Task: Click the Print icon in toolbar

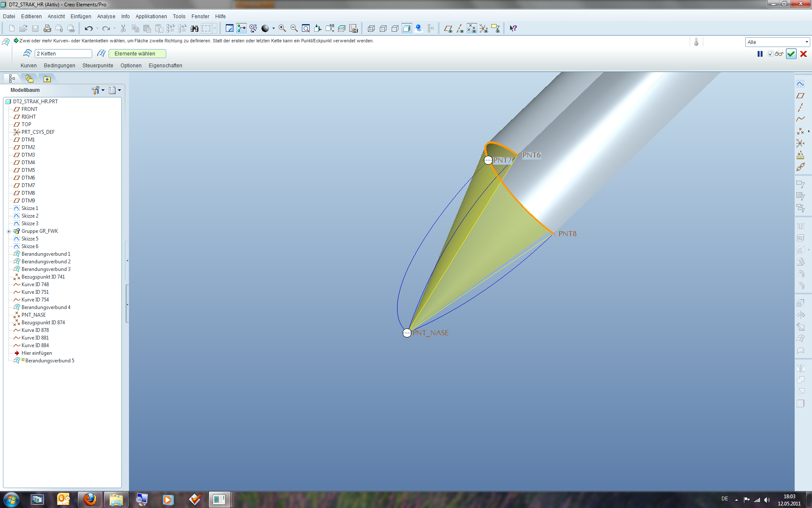Action: [x=47, y=28]
